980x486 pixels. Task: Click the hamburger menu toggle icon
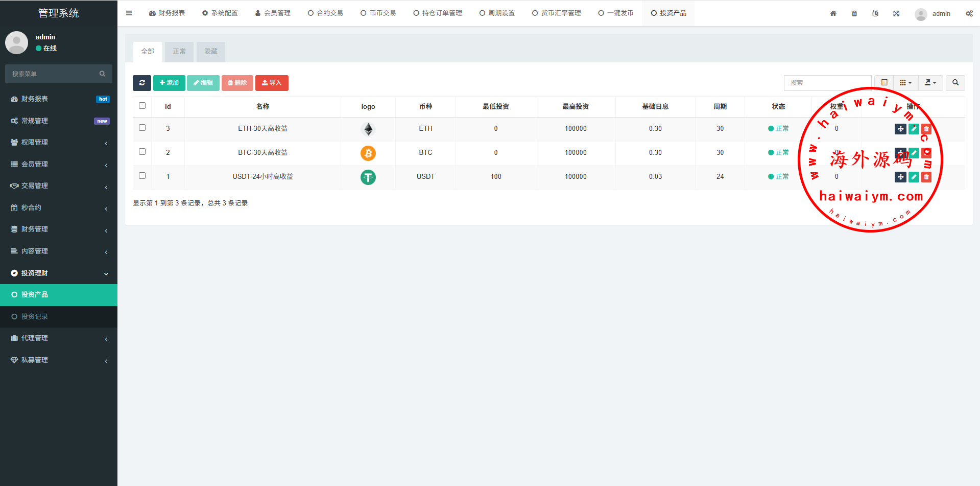coord(129,13)
